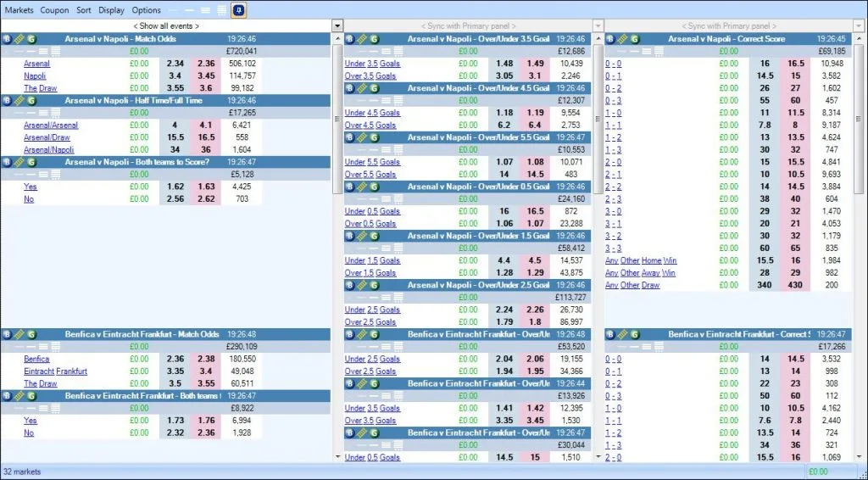Open ladder icon on Arsenal v Napoli Correct Score
This screenshot has width=868, height=480.
coord(622,39)
